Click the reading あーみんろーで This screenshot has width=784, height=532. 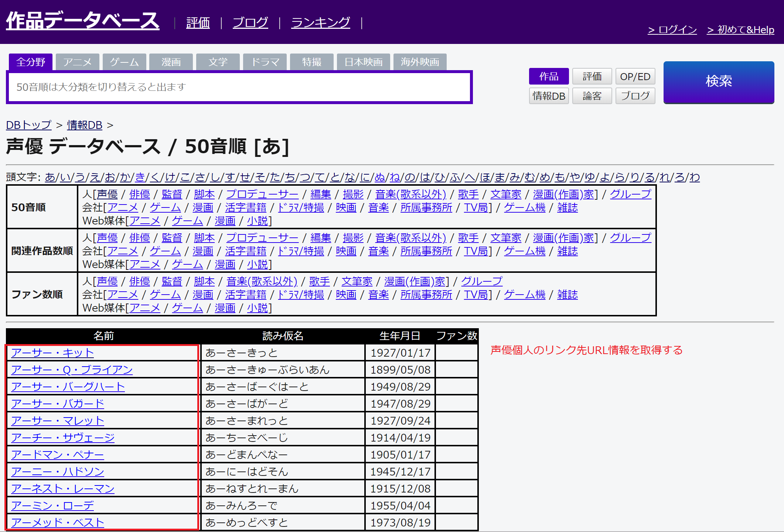point(241,506)
